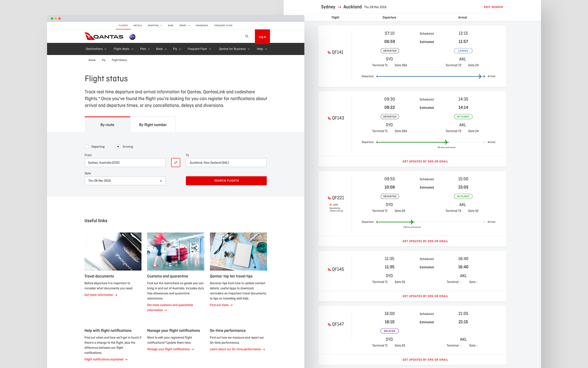Image resolution: width=588 pixels, height=368 pixels.
Task: Get SMS or email updates for QF145
Action: [425, 297]
